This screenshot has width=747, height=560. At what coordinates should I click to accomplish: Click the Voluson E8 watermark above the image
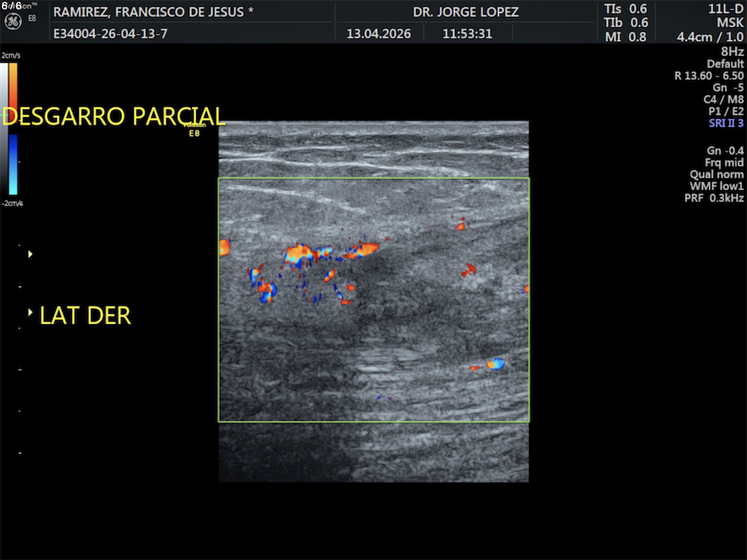[x=194, y=129]
